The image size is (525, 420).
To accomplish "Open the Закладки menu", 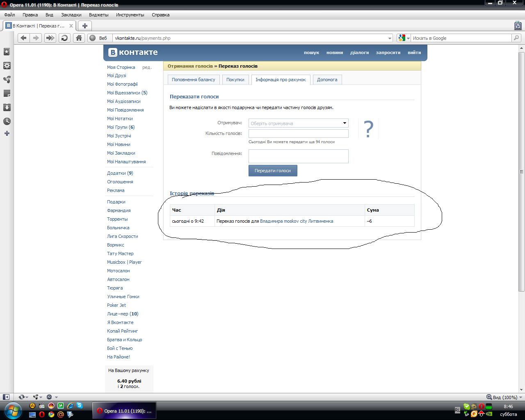I will pyautogui.click(x=71, y=15).
